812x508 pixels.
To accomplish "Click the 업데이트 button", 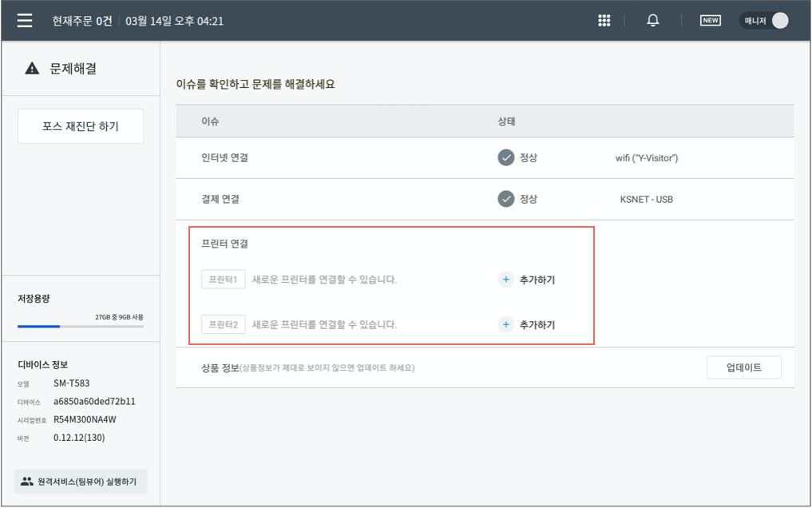I will (743, 367).
